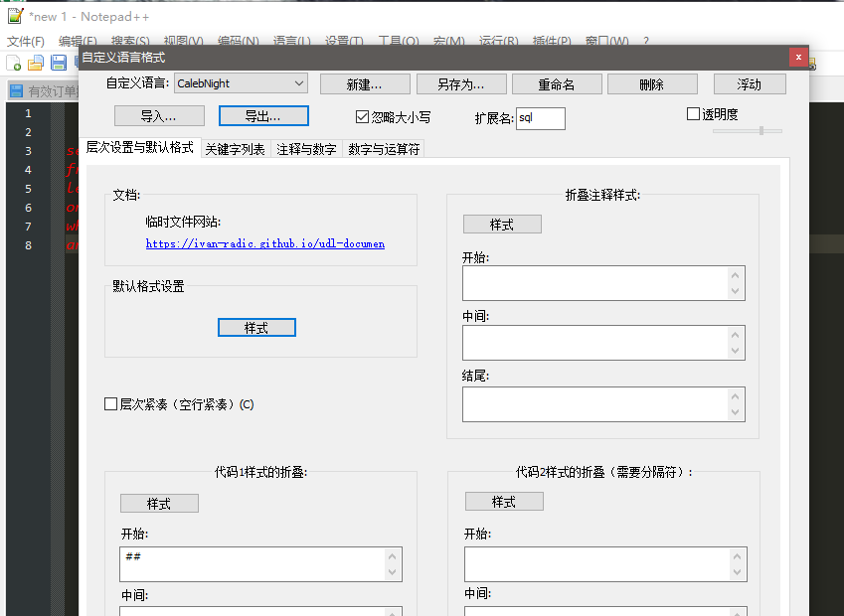Open the 宏(M) menu

tap(449, 41)
